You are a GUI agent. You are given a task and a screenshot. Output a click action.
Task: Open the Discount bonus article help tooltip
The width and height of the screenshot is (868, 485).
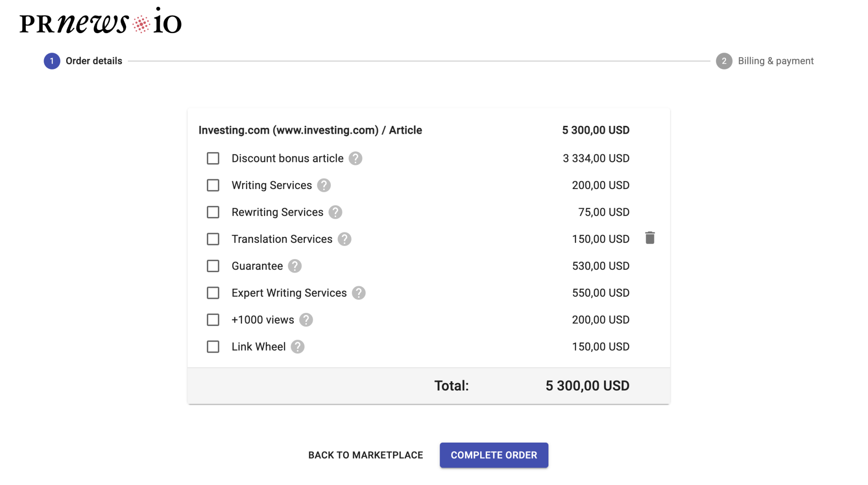pos(356,158)
